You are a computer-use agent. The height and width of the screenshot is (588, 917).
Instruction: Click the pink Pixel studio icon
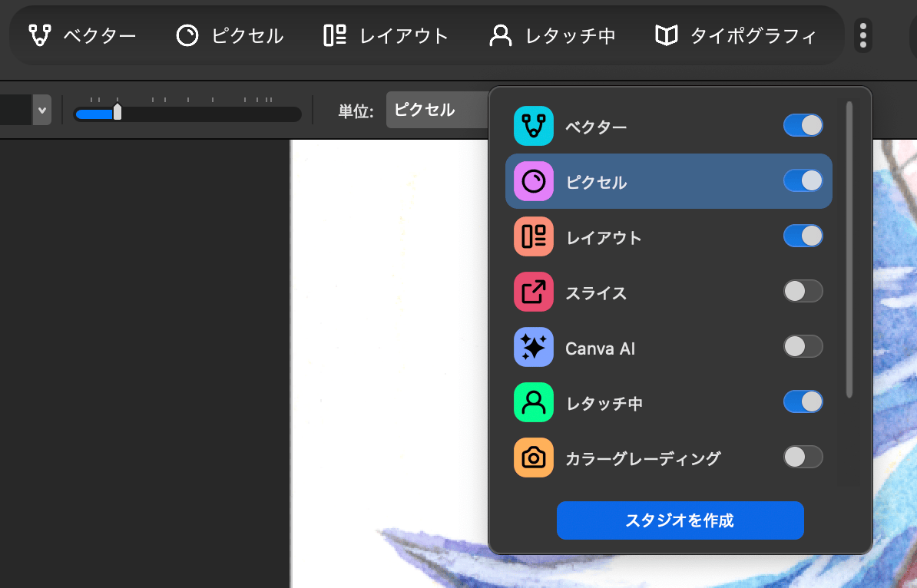pyautogui.click(x=533, y=181)
